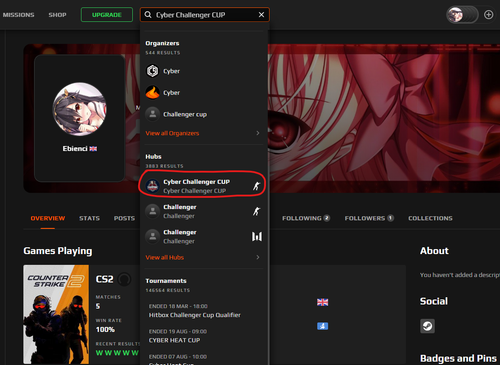Click the Ebienci profile avatar picture
500x365 pixels.
point(80,109)
